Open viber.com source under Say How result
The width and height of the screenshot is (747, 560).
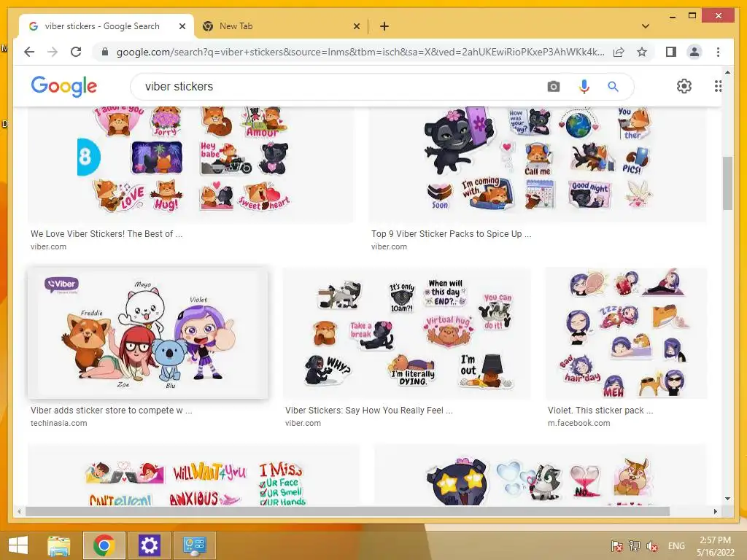coord(303,424)
